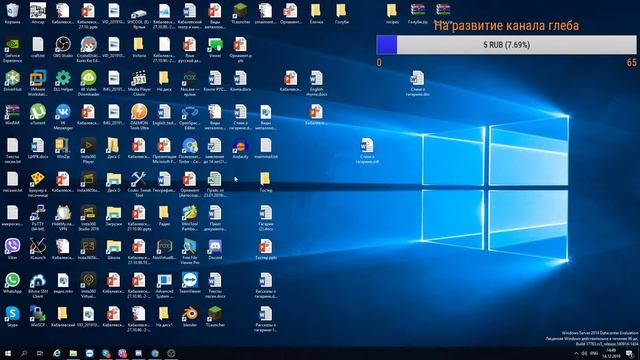Screen dimensions: 640x360
Task: Open Task View in the taskbar
Action: (x=40, y=353)
